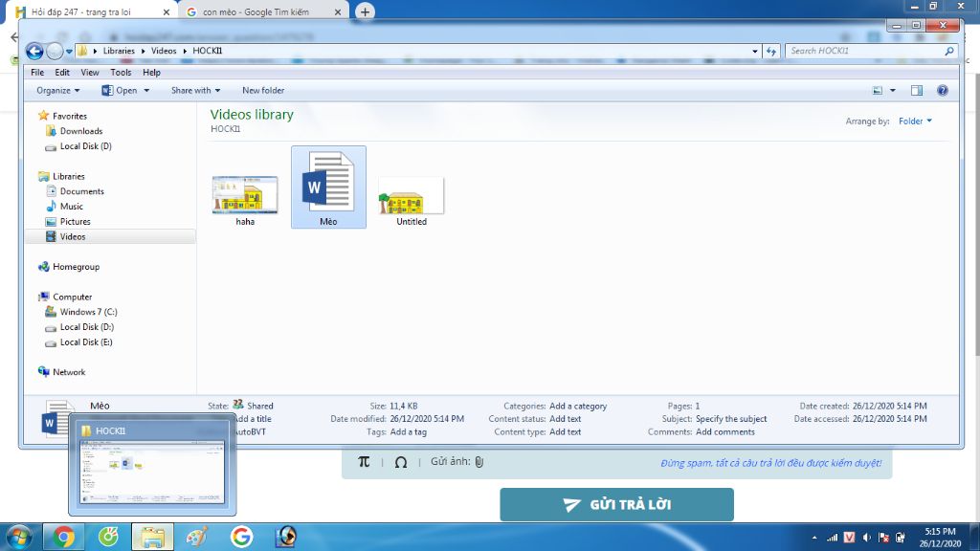Click the Back navigation arrow in Explorer
Image resolution: width=980 pixels, height=551 pixels.
click(34, 51)
